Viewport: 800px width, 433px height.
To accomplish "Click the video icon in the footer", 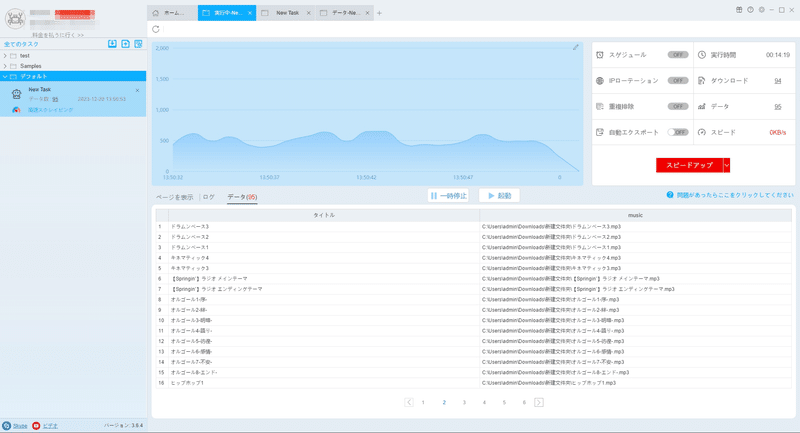I will 36,425.
